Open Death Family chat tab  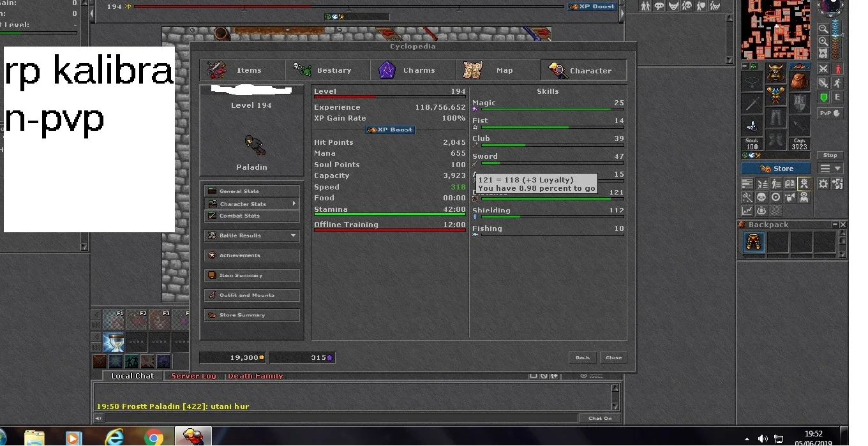tap(255, 376)
